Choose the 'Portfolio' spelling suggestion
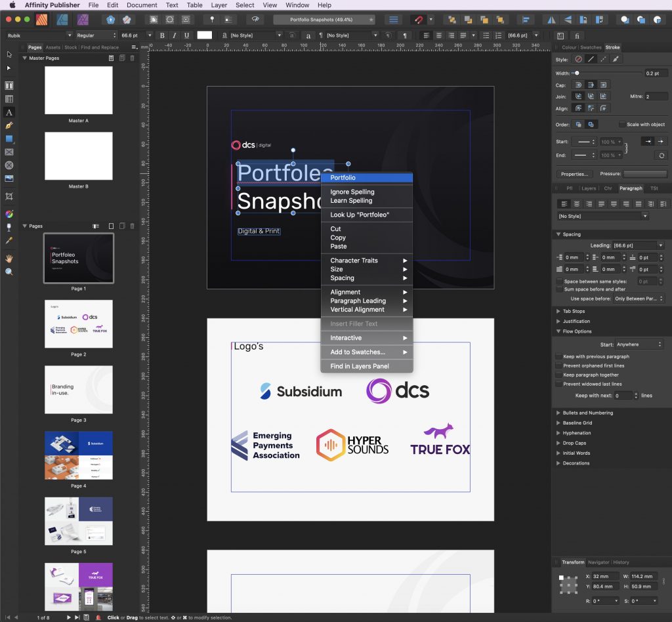The height and width of the screenshot is (622, 672). pos(367,178)
